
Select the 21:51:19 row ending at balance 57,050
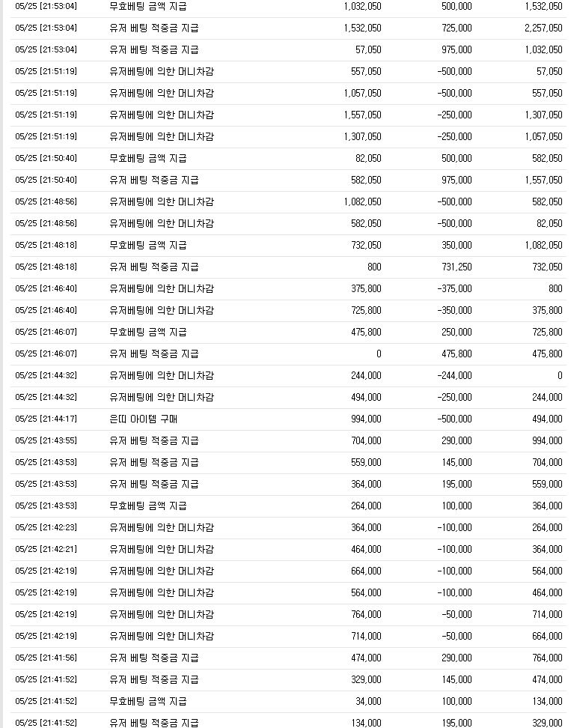click(x=289, y=71)
